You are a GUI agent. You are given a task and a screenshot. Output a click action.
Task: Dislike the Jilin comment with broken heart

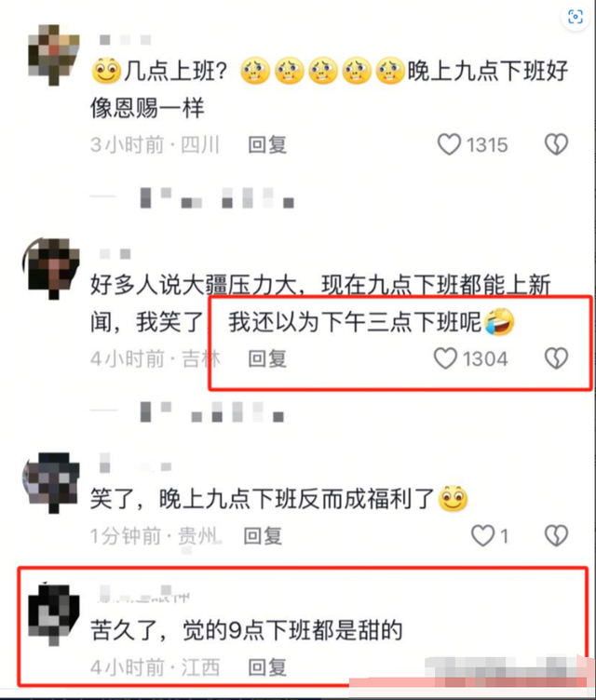pos(556,358)
